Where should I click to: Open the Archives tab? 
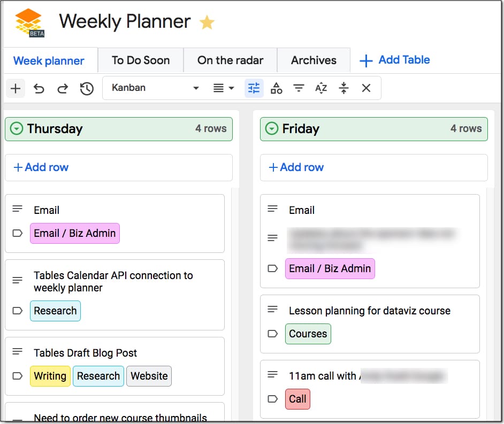314,60
